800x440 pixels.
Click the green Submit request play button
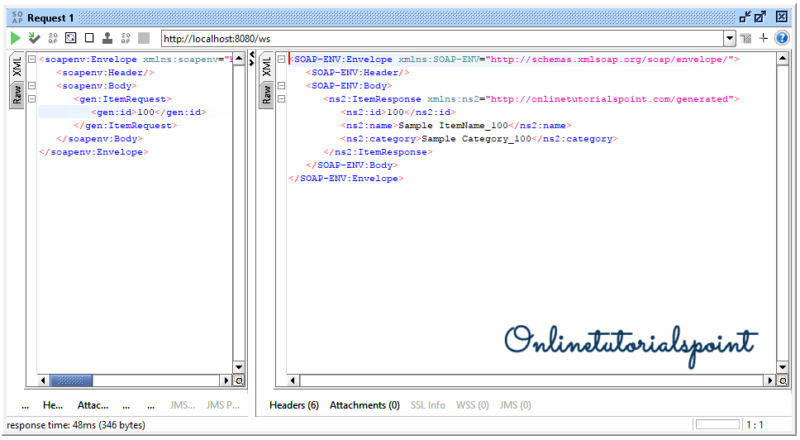tap(15, 38)
